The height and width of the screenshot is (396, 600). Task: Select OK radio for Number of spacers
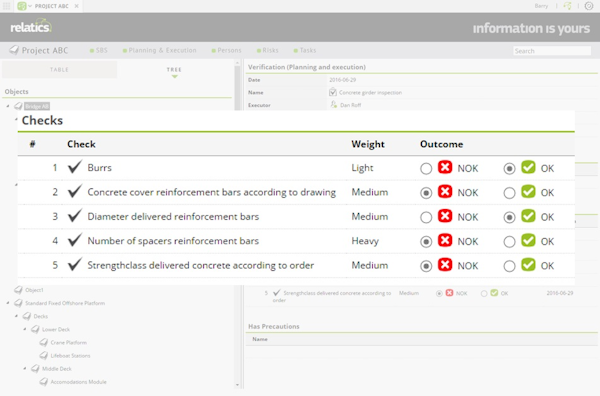pos(509,242)
